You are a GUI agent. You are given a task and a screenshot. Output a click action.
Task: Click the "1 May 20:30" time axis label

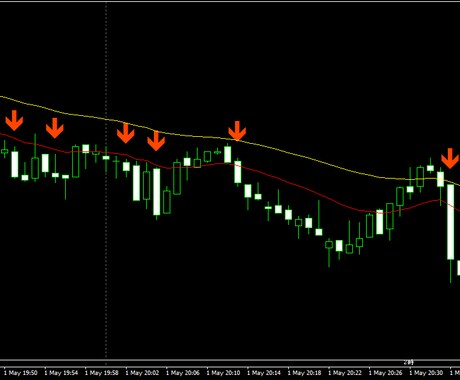pyautogui.click(x=427, y=373)
